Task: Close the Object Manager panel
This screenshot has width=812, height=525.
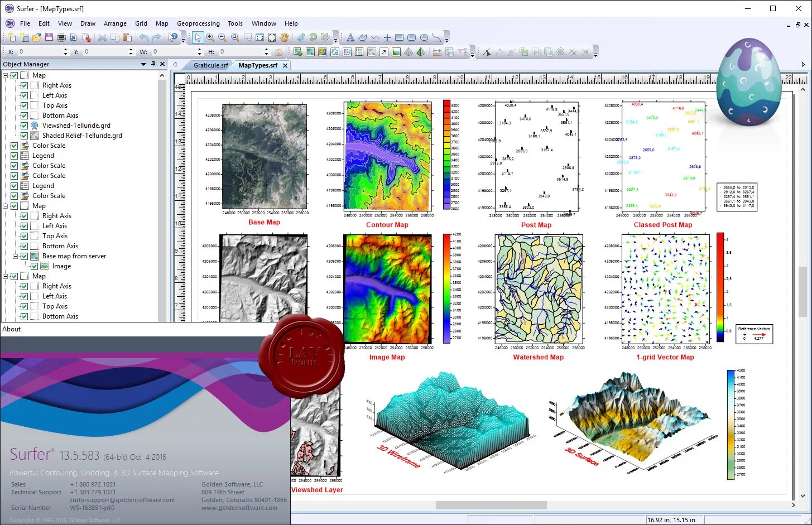Action: point(162,64)
